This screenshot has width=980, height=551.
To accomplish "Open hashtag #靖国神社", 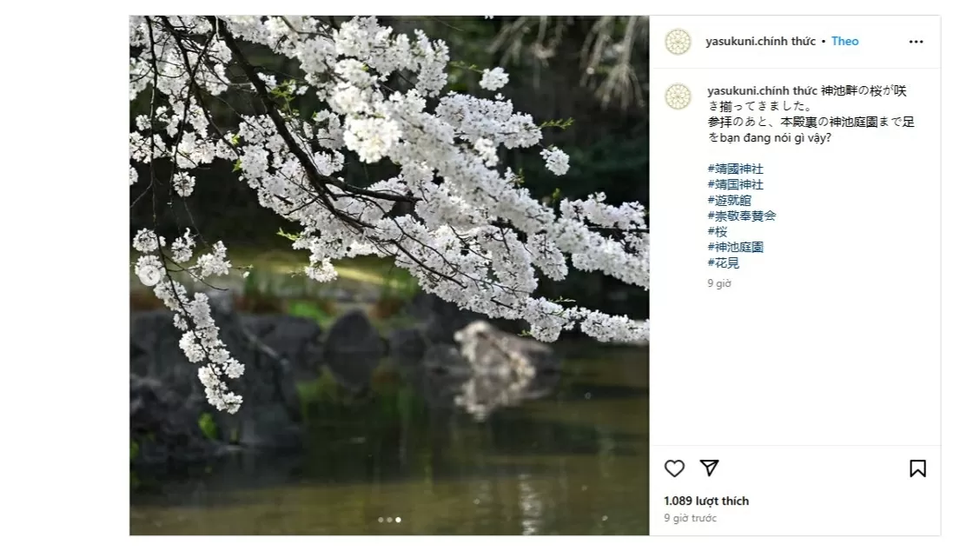I will [735, 184].
